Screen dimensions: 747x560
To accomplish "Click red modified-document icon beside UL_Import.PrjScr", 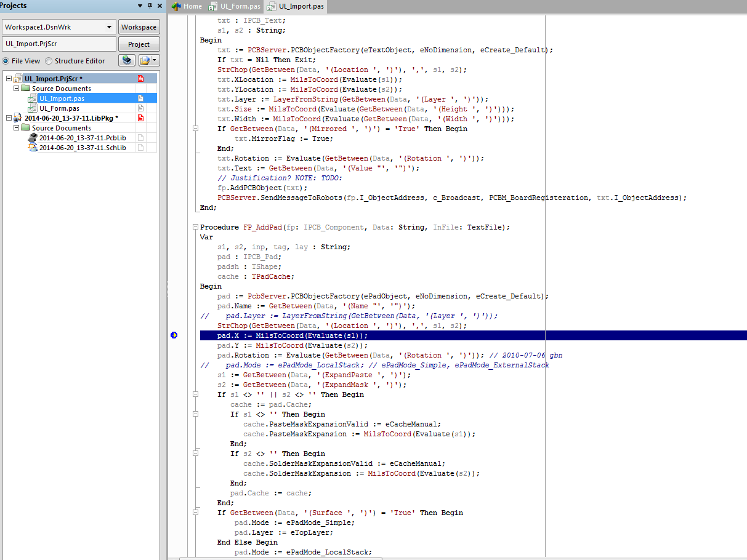I will click(x=140, y=79).
